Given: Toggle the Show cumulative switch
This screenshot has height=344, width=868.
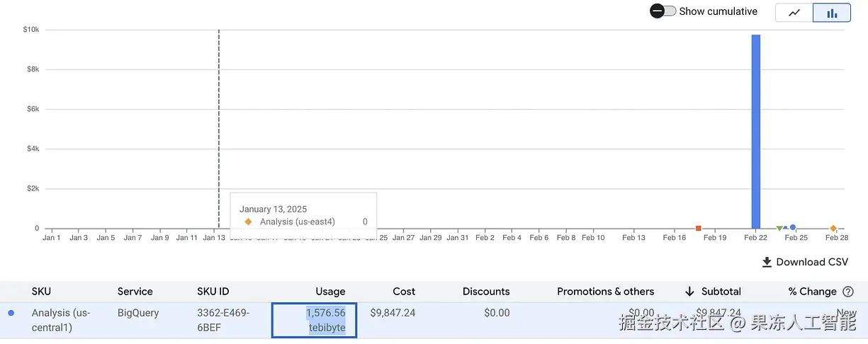Looking at the screenshot, I should (x=663, y=11).
